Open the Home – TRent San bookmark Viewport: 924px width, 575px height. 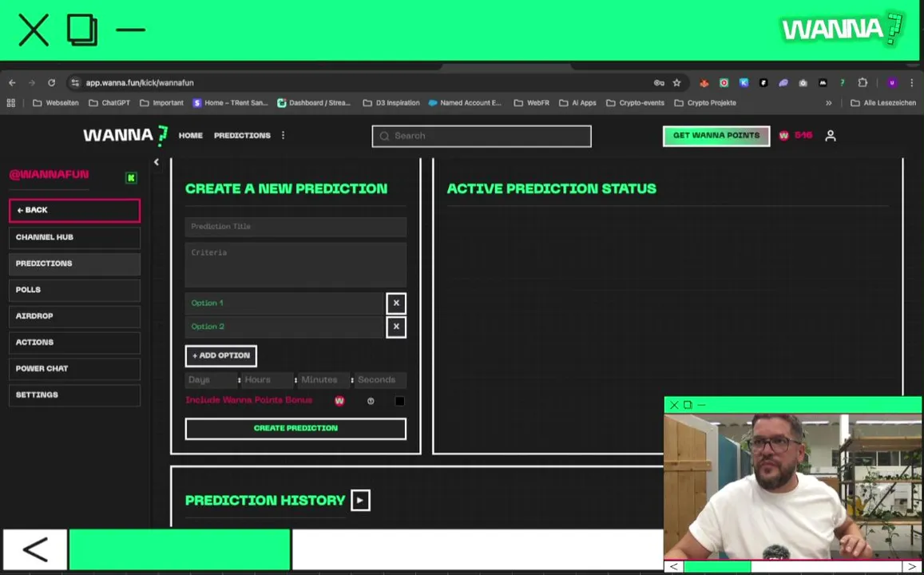pyautogui.click(x=231, y=103)
